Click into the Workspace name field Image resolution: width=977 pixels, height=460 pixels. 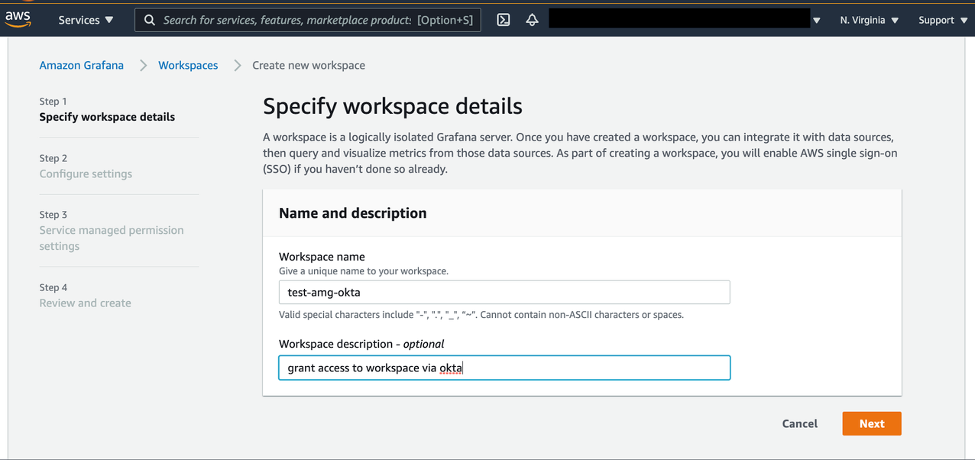[504, 292]
